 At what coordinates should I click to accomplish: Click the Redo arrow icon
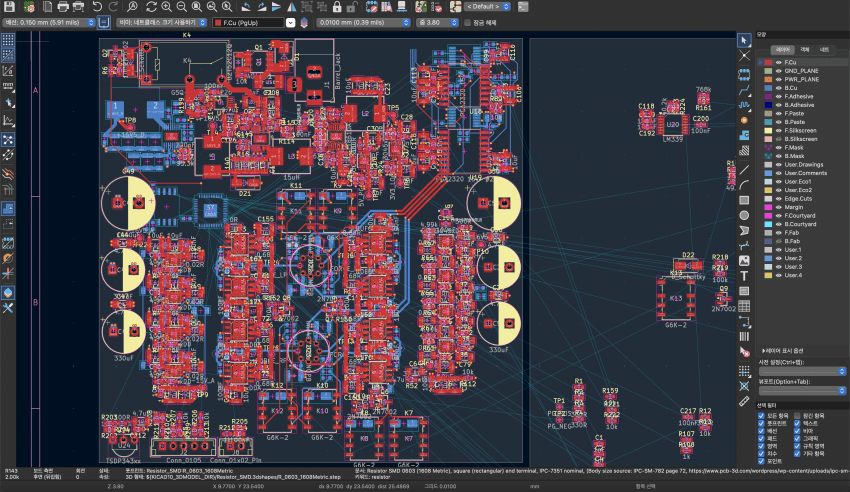coord(113,7)
